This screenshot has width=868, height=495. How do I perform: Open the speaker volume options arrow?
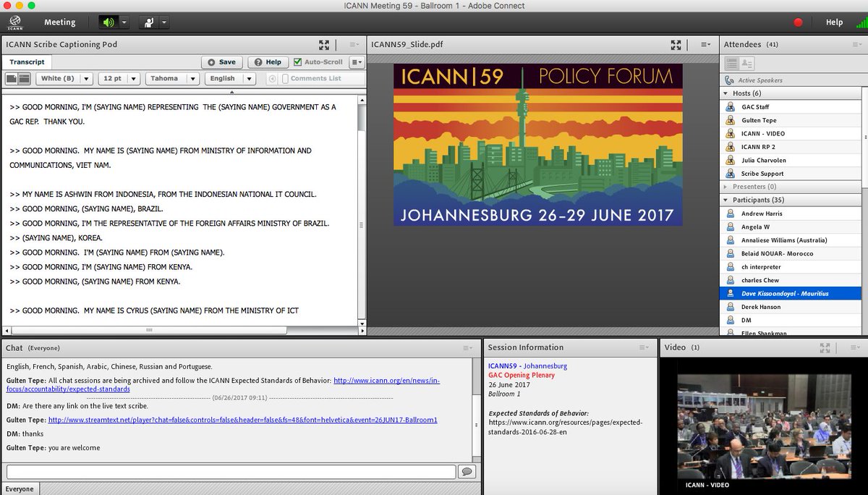point(124,22)
